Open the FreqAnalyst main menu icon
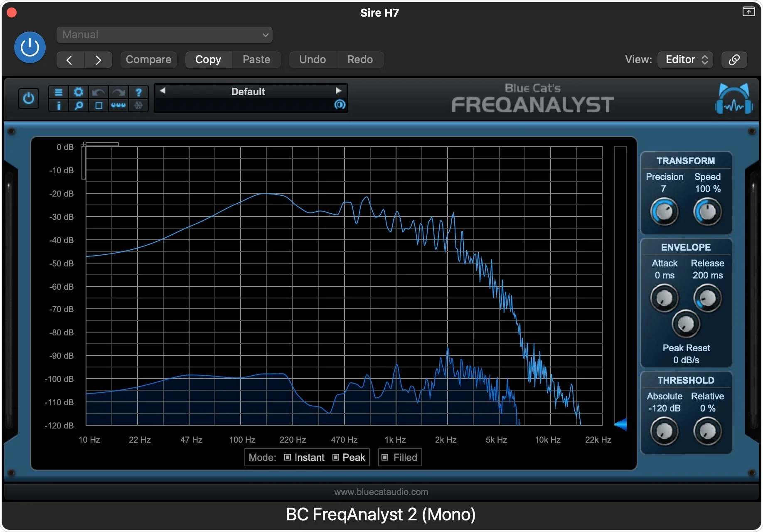The image size is (763, 532). click(59, 92)
